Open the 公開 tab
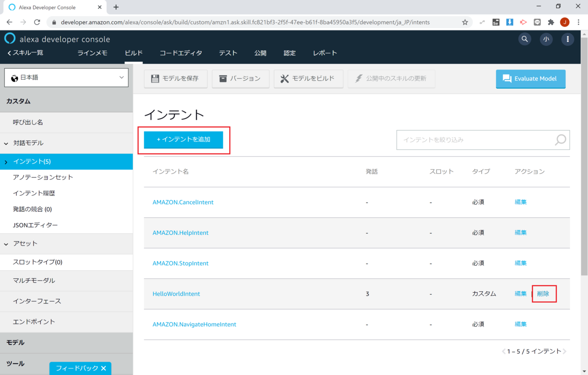Screen dimensions: 588x375 pyautogui.click(x=260, y=53)
